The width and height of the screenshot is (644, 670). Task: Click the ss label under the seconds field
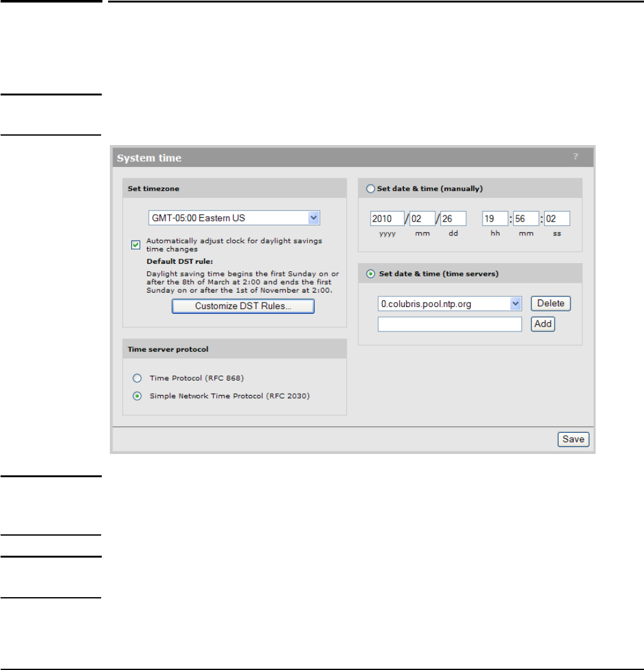tap(557, 234)
